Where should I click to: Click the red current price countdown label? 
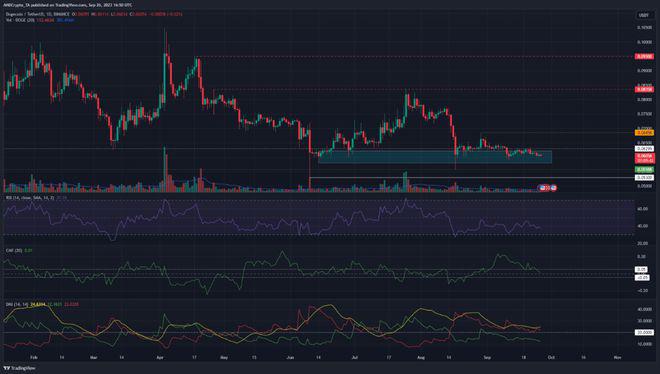coord(644,158)
